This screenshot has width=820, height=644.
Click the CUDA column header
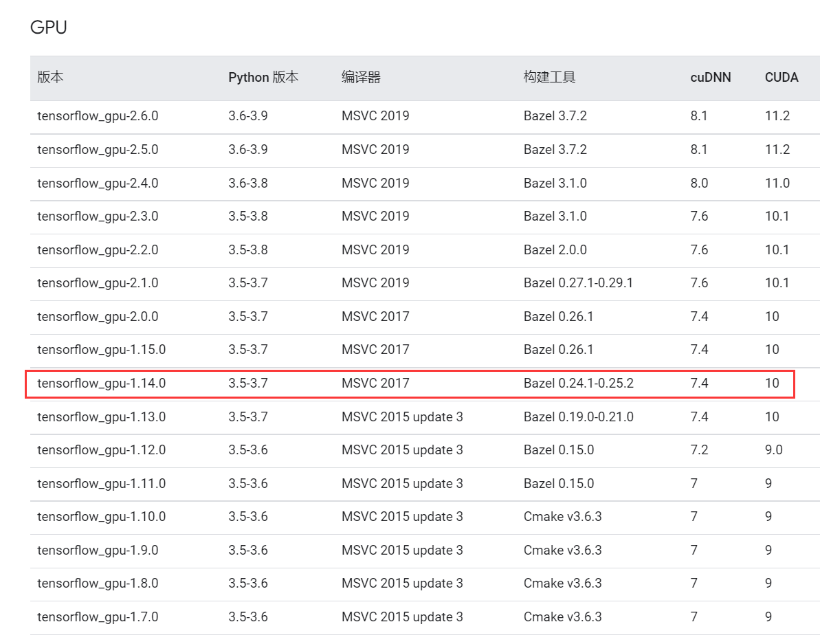[782, 78]
